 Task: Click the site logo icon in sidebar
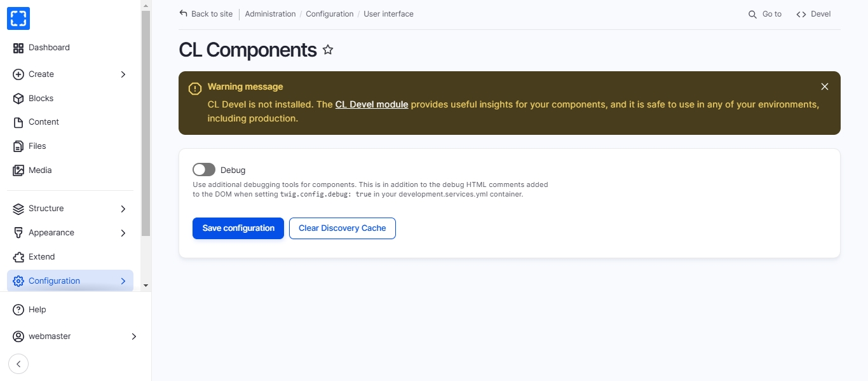coord(18,18)
